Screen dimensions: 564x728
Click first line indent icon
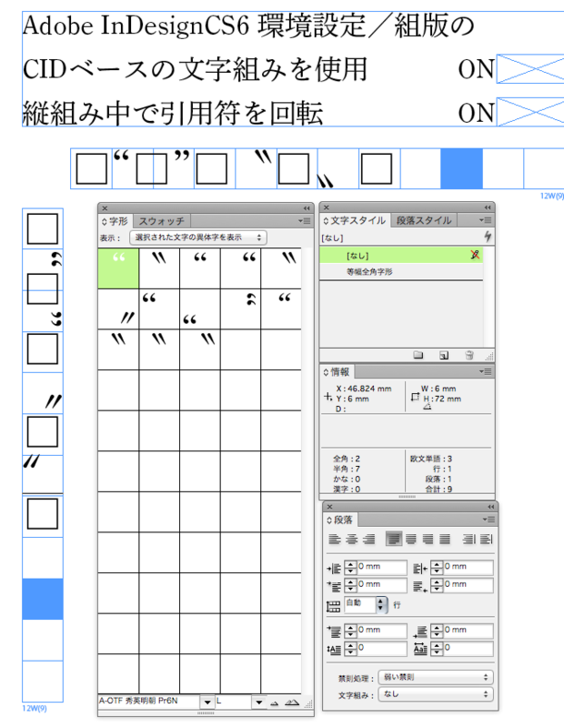pos(334,586)
